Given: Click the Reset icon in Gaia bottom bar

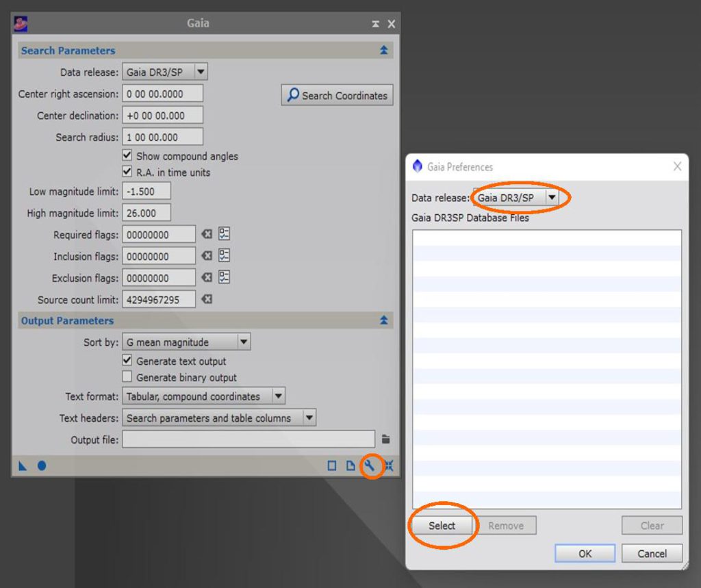Looking at the screenshot, I should point(389,466).
